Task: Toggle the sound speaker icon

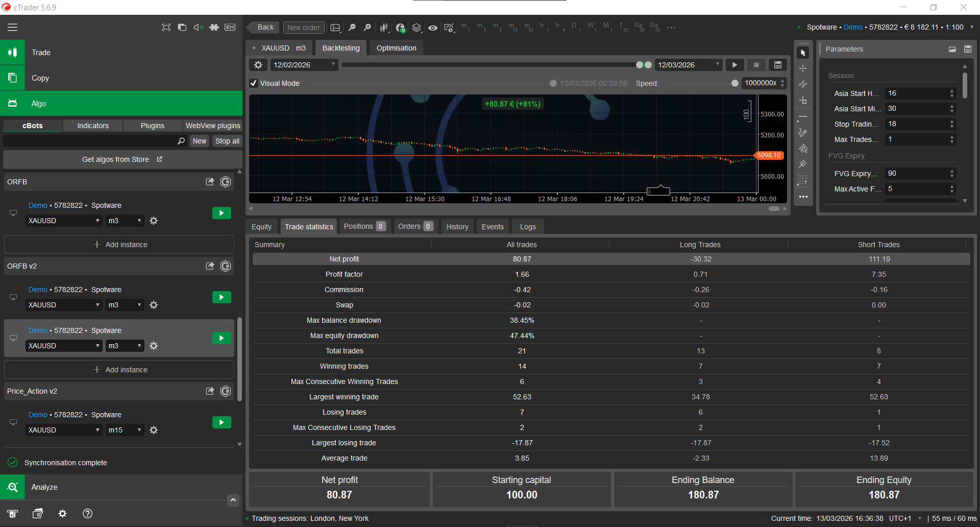Action: 198,27
